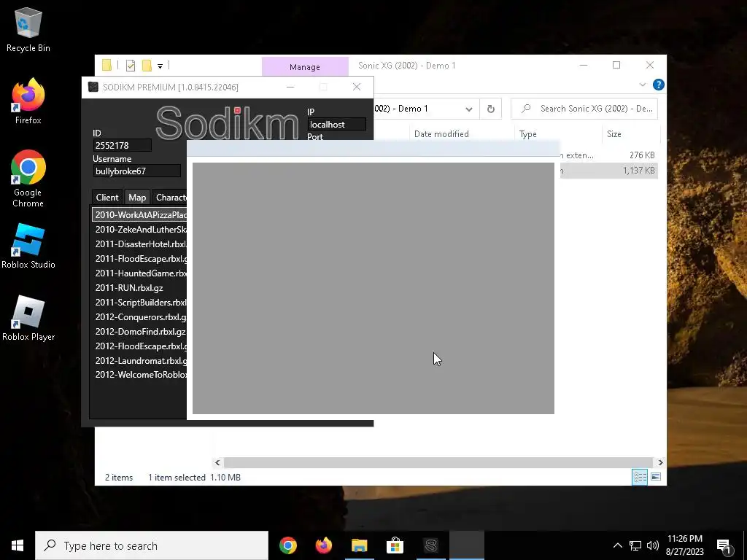
Task: Open Microsoft Store from the taskbar
Action: (x=395, y=545)
